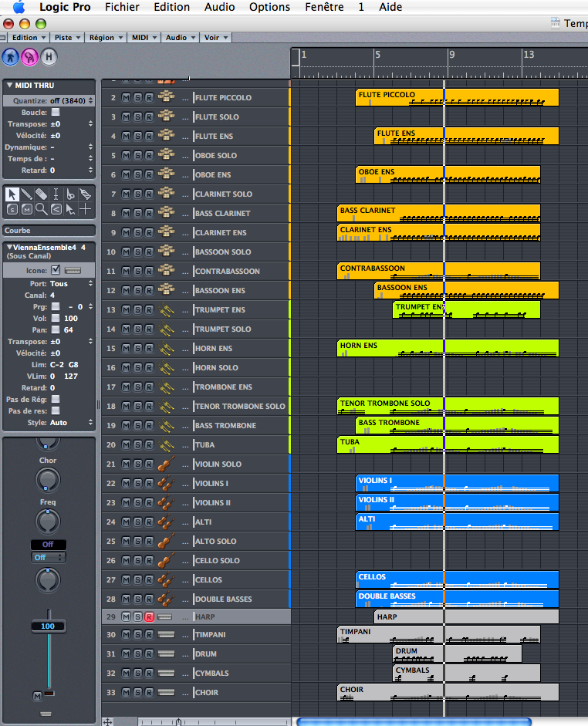
Task: Click the blue Catch playhead button
Action: pyautogui.click(x=11, y=57)
